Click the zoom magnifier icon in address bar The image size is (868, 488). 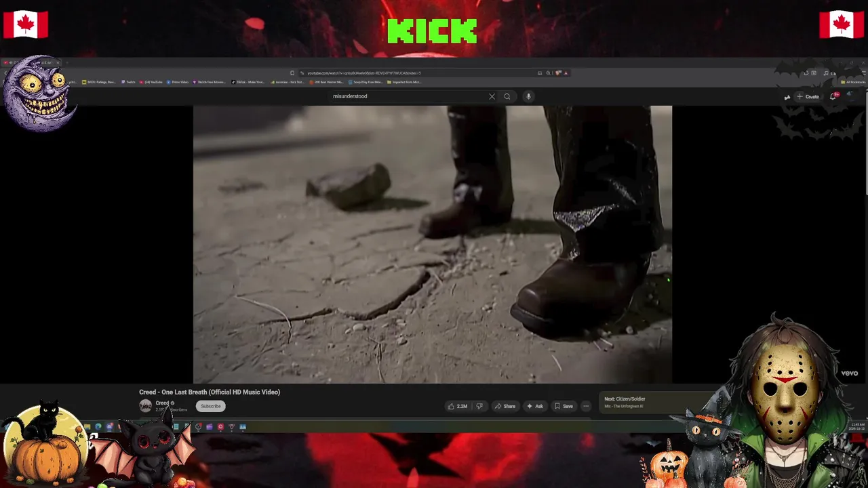click(x=548, y=73)
